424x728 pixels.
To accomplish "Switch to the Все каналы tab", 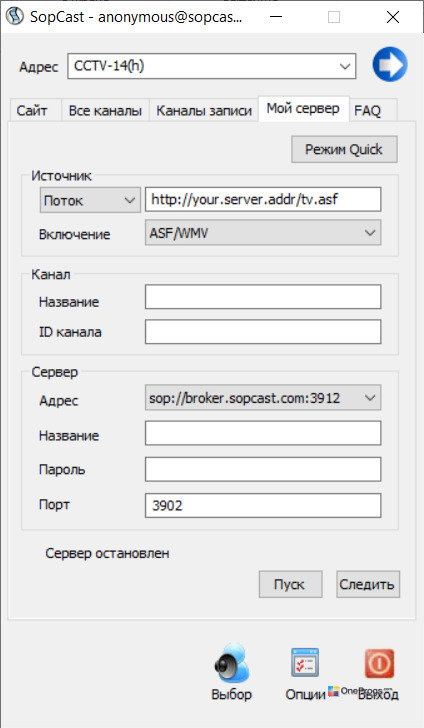I will 105,110.
